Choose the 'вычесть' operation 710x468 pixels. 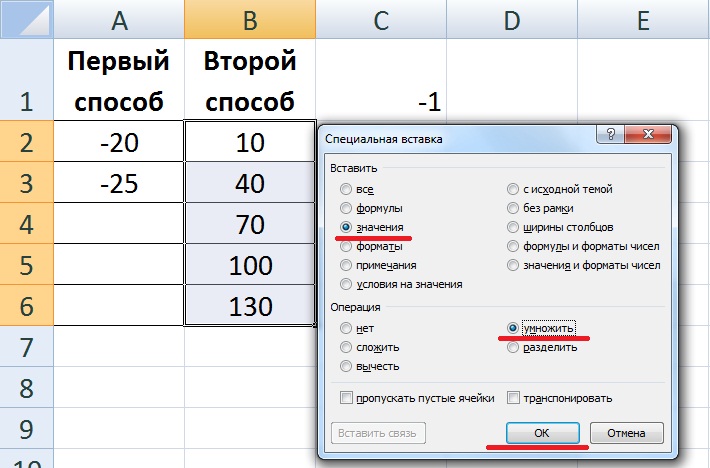click(346, 366)
